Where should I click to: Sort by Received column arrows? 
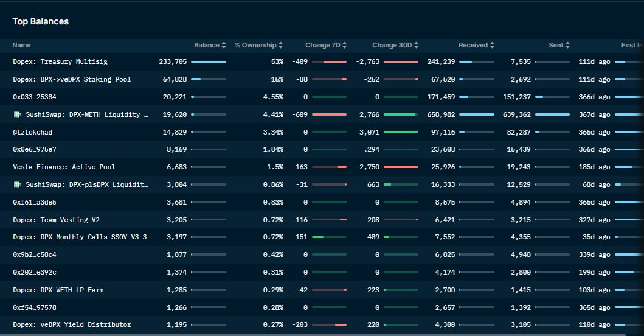492,45
